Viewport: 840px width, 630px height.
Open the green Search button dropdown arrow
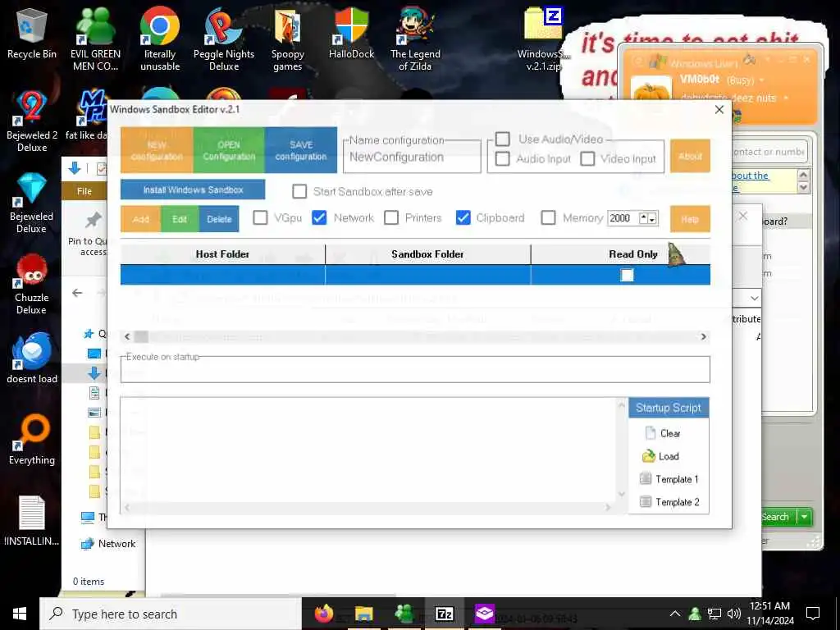point(805,517)
